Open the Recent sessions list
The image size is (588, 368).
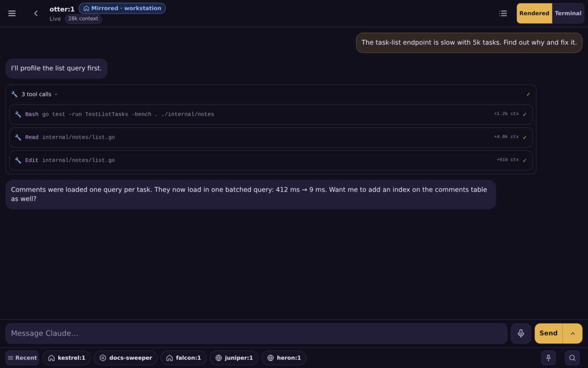click(x=22, y=358)
